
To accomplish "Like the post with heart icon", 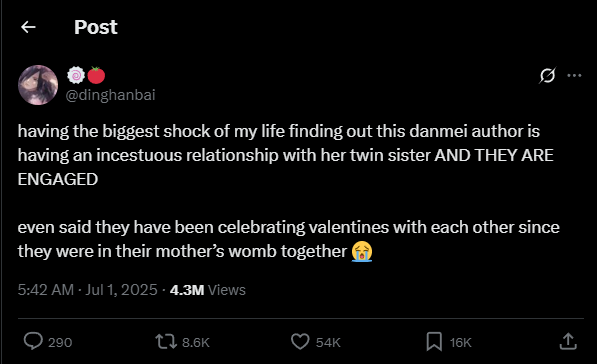I will click(x=300, y=342).
